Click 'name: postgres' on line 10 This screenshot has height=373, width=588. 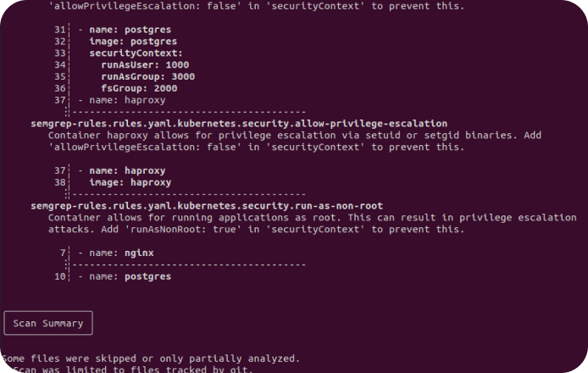click(x=130, y=276)
